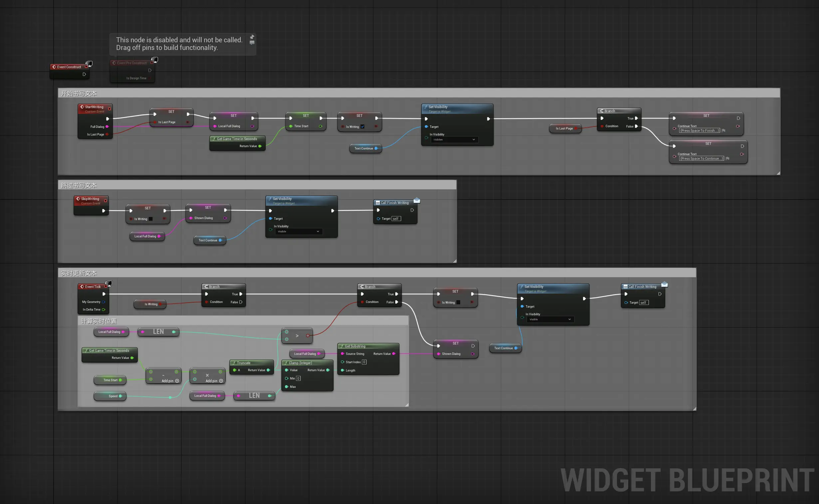Select the StartWriting custom event node title
The height and width of the screenshot is (504, 819).
tap(94, 107)
